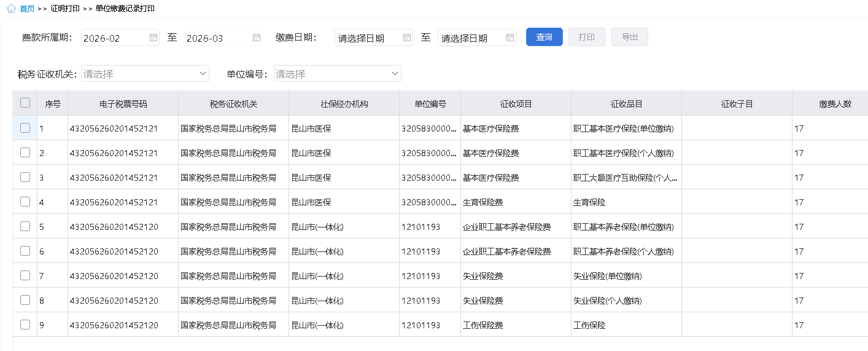
Task: Click the 征收项目 column header
Action: coord(516,104)
